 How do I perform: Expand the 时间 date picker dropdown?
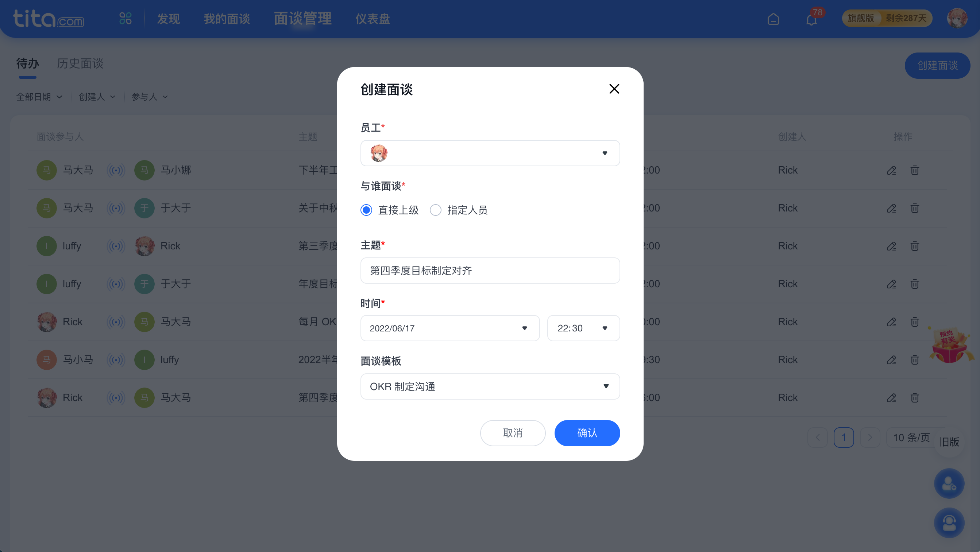[x=524, y=328]
